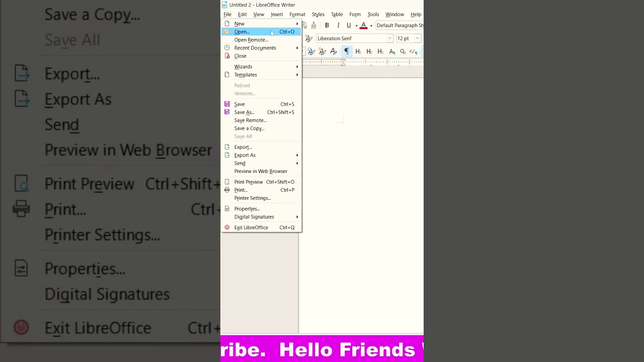Image resolution: width=644 pixels, height=362 pixels.
Task: Apply Heading 2 style with H2 icon
Action: [x=369, y=51]
